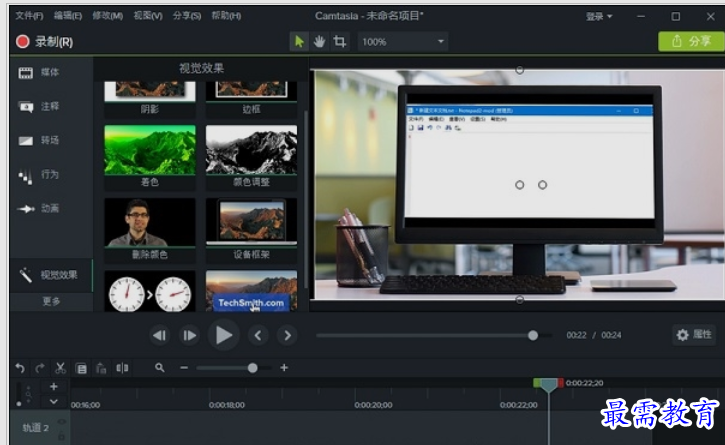The width and height of the screenshot is (725, 445).
Task: Select the hand pan tool
Action: (x=319, y=42)
